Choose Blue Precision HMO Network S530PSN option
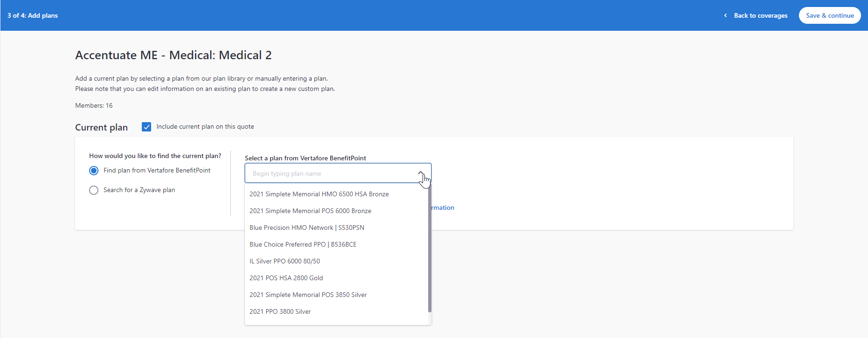The image size is (868, 338). (306, 228)
